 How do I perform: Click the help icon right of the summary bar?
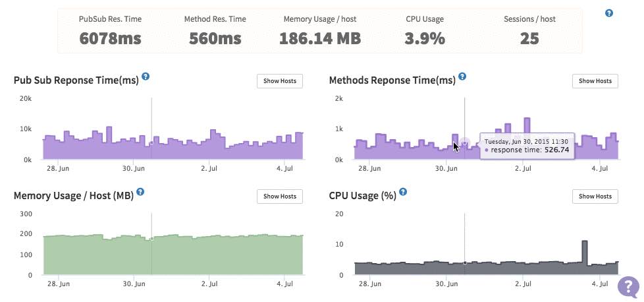[609, 13]
